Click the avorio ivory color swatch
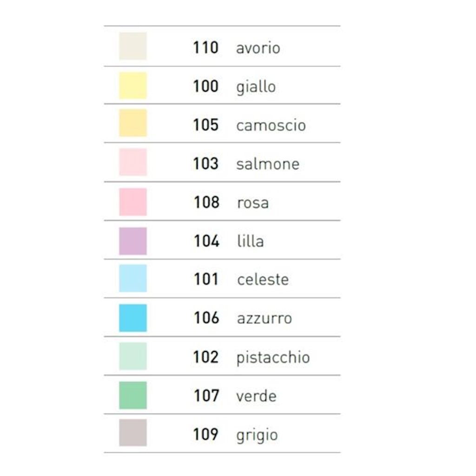The width and height of the screenshot is (476, 476). coord(133,46)
